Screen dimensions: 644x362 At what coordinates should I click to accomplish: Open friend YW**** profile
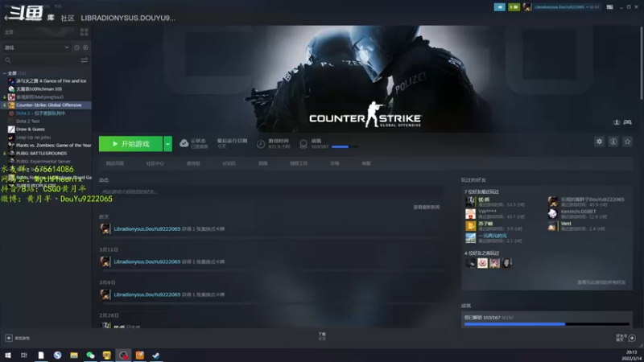click(x=487, y=212)
